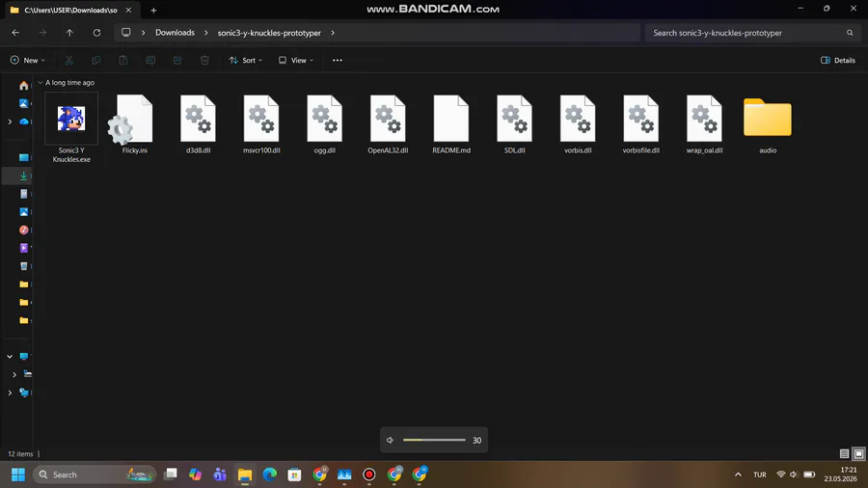868x488 pixels.
Task: Select the README.md file
Action: coord(451,124)
